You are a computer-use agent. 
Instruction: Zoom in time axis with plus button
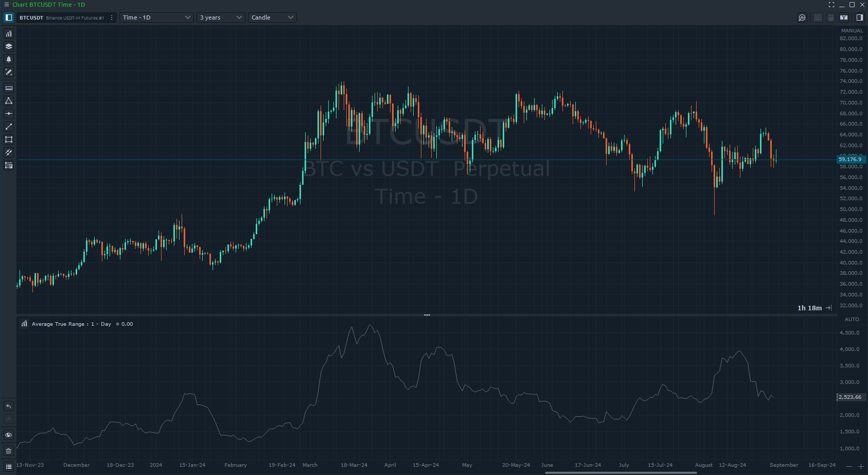(861, 467)
